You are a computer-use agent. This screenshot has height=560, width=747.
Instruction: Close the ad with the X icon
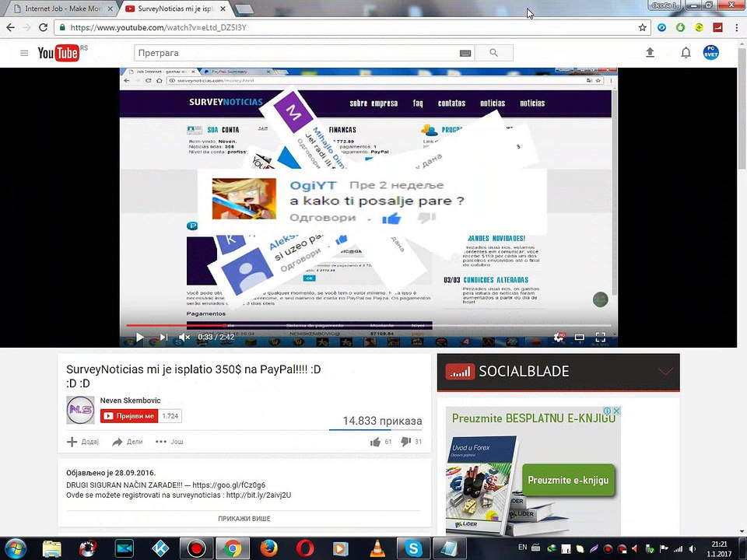point(616,411)
